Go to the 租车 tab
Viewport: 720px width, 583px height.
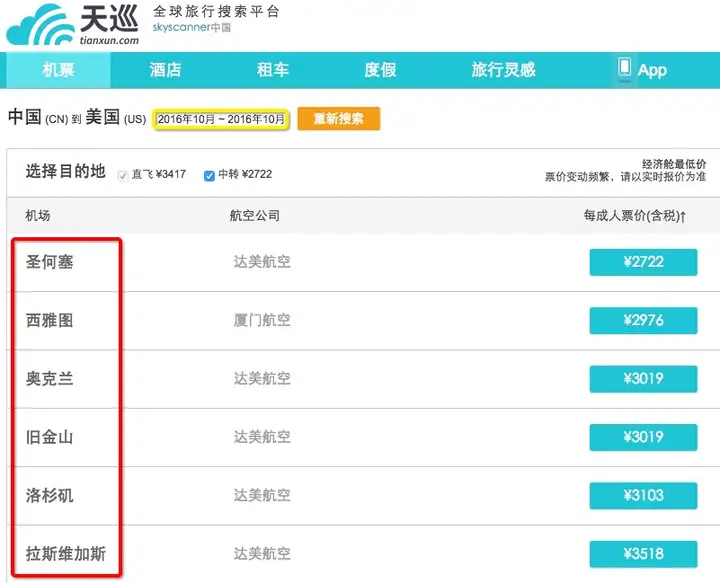tap(273, 70)
